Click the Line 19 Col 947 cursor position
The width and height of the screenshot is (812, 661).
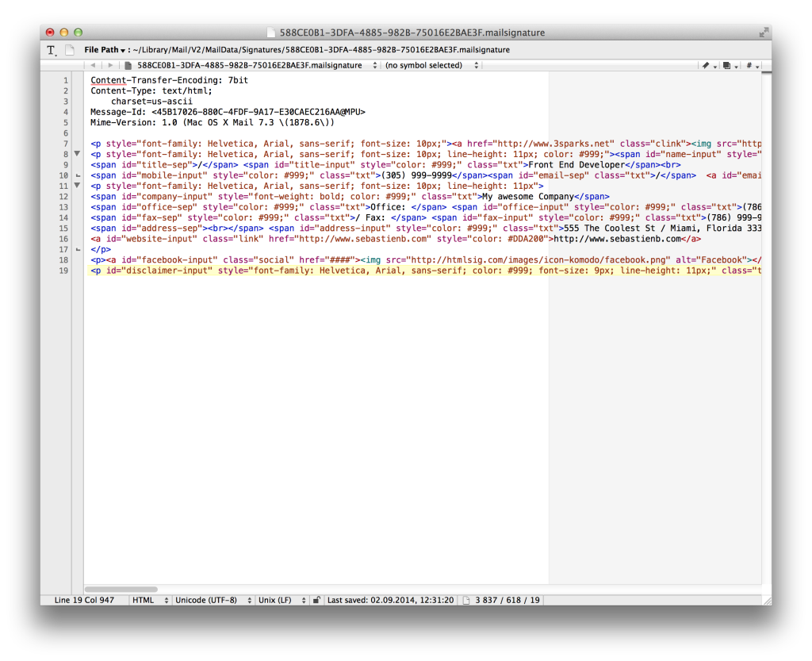click(x=84, y=601)
